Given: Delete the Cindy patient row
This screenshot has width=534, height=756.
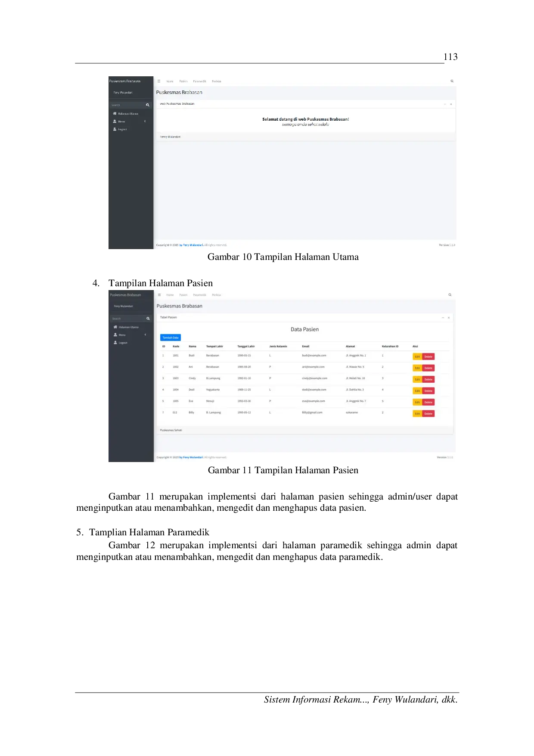Looking at the screenshot, I should pyautogui.click(x=428, y=379).
